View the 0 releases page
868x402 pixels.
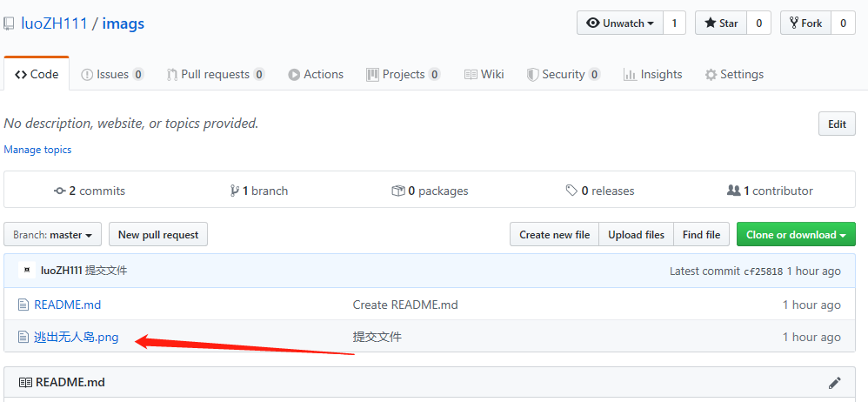(600, 191)
